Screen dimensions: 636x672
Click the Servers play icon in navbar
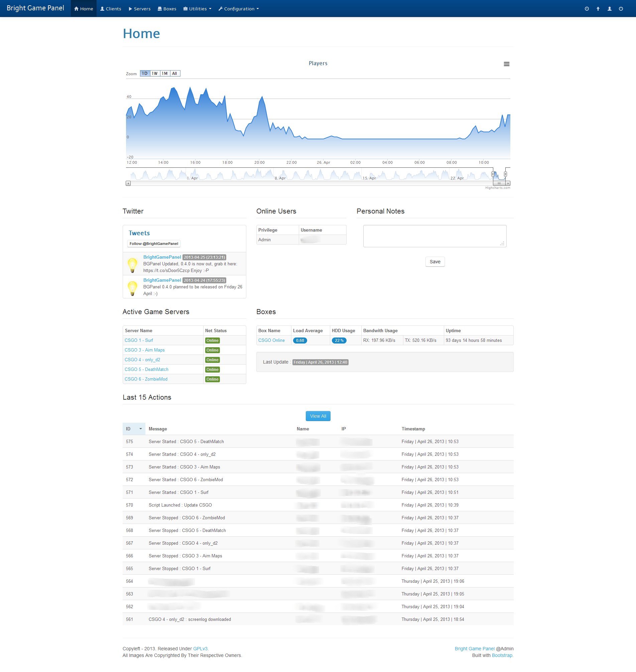130,8
